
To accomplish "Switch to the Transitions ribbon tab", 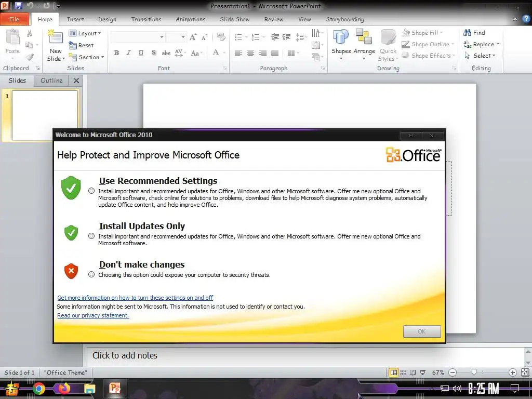I will coord(146,19).
